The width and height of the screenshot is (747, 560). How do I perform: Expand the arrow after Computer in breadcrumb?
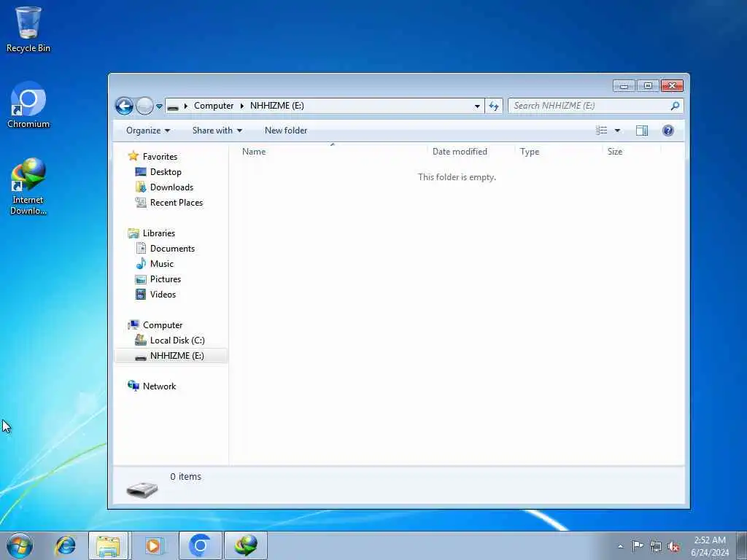242,106
